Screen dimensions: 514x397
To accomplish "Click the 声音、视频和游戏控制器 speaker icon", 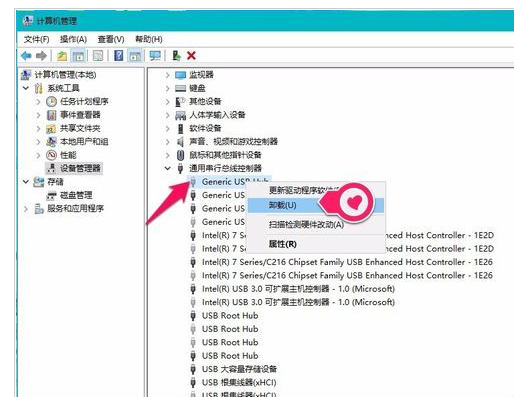I will 180,142.
